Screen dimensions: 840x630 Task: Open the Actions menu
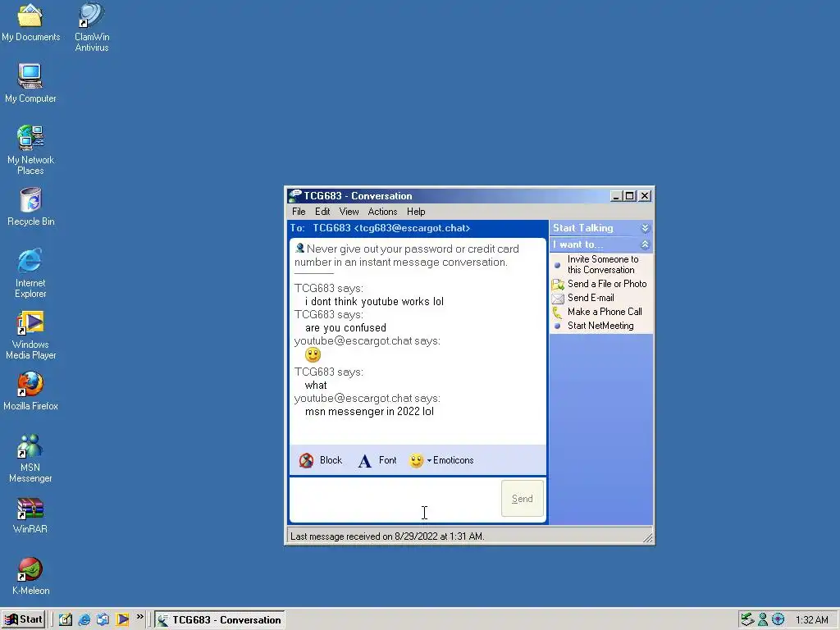pos(382,212)
